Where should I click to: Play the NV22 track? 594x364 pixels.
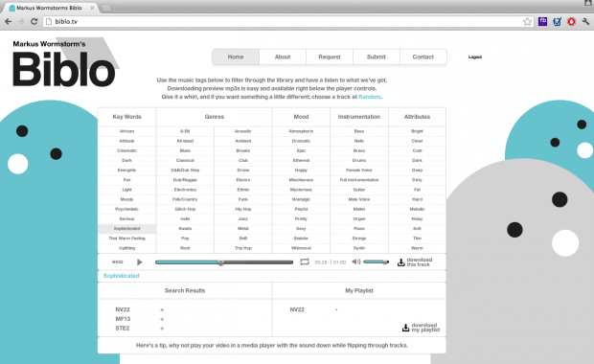click(x=140, y=262)
